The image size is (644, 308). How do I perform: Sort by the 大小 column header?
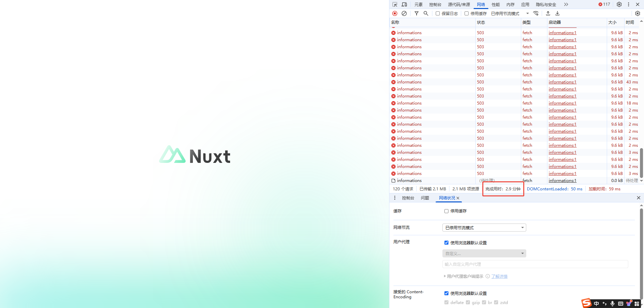[615, 22]
